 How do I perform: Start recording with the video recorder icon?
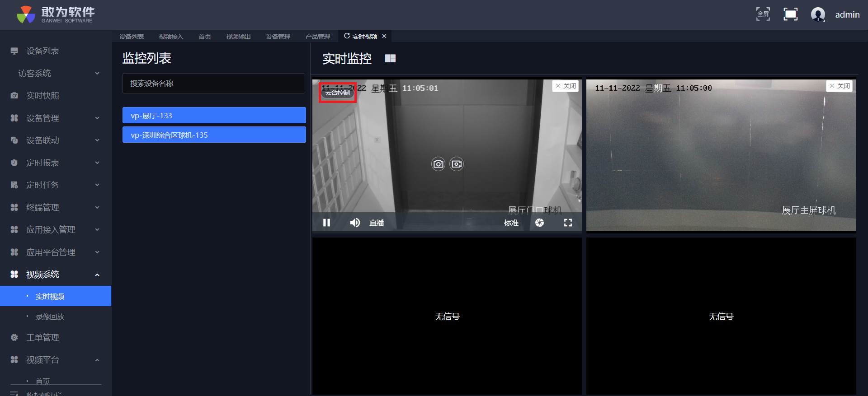(457, 164)
